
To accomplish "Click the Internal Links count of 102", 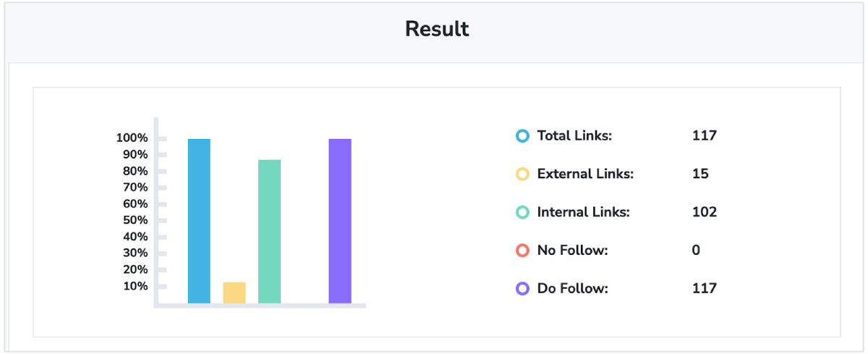I will (x=704, y=212).
